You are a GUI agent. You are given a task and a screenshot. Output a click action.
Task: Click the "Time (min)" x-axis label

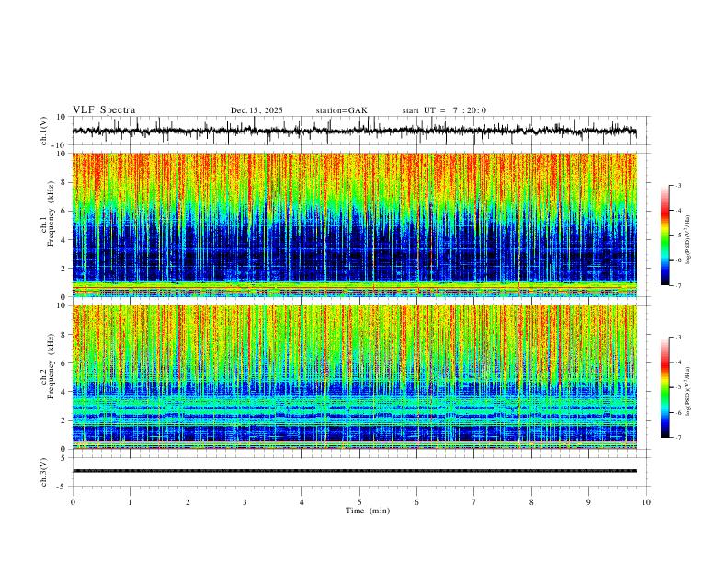tap(368, 511)
